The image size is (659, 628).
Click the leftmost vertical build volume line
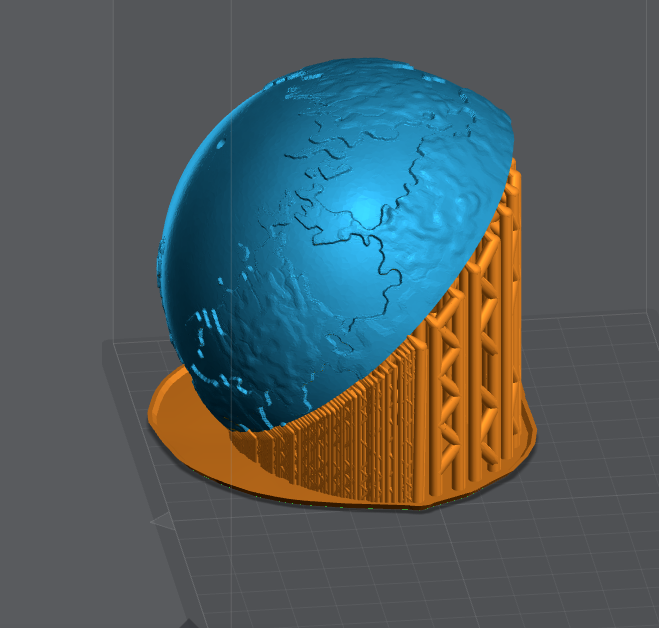click(x=113, y=150)
